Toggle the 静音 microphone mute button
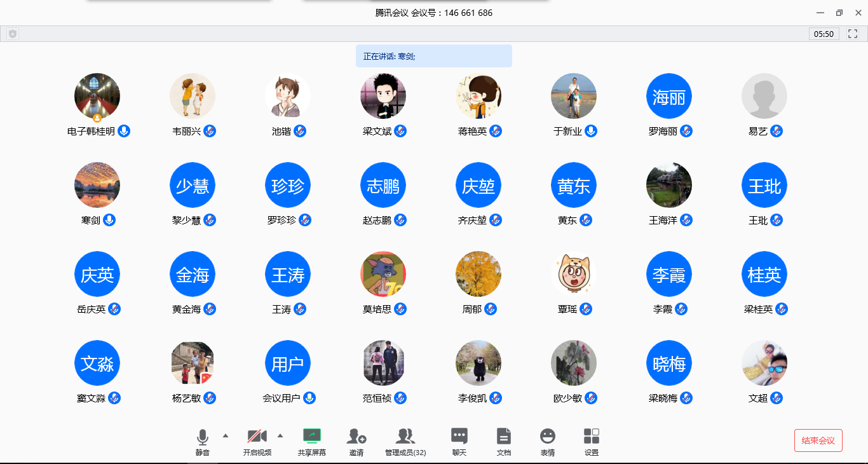 (x=202, y=437)
